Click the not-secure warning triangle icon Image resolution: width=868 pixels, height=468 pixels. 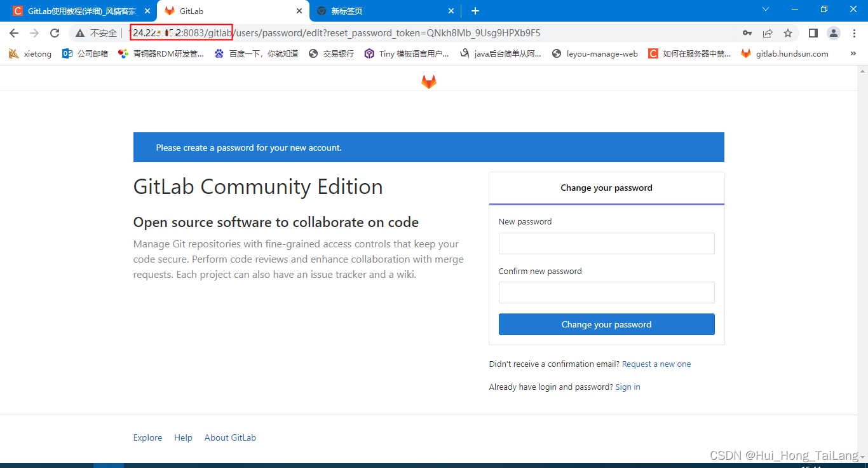80,33
